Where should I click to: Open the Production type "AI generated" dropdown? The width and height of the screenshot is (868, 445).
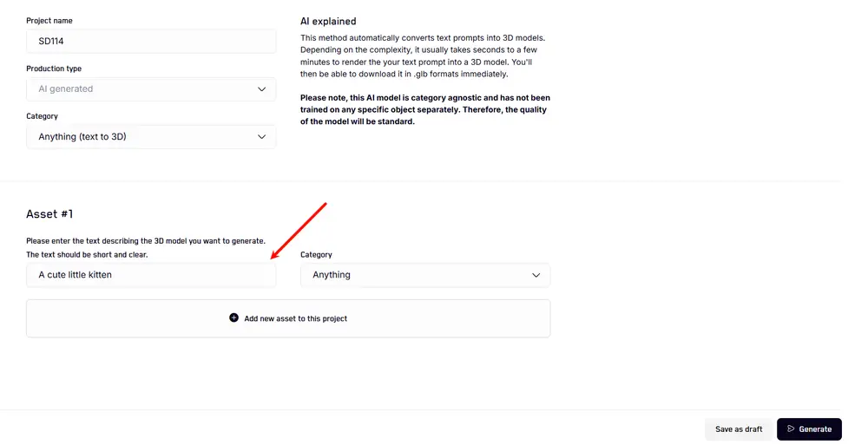pyautogui.click(x=151, y=88)
